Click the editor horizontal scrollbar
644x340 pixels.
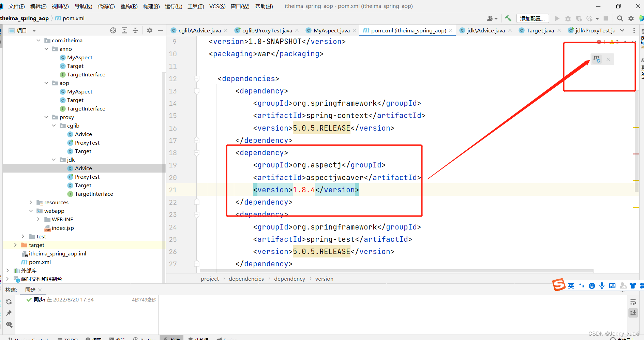tap(396, 271)
